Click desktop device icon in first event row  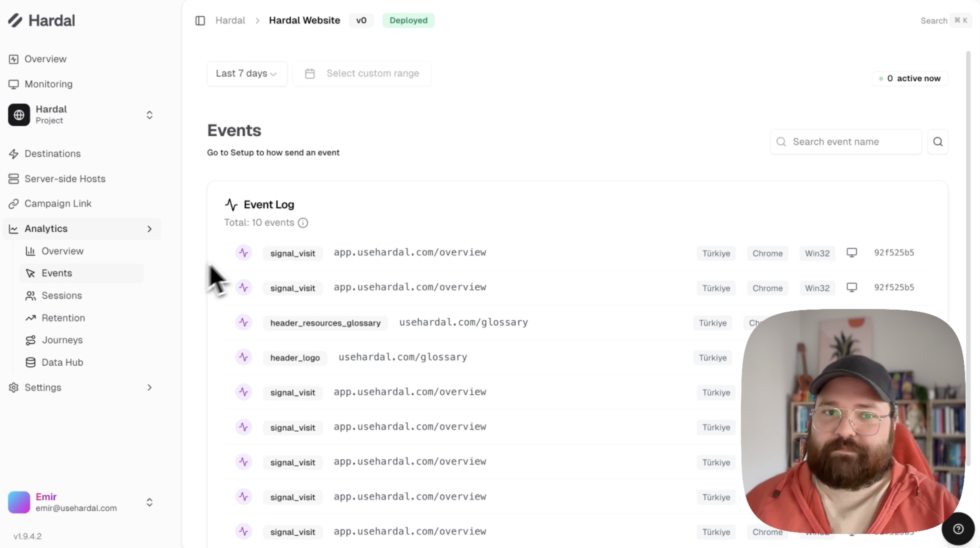(851, 253)
